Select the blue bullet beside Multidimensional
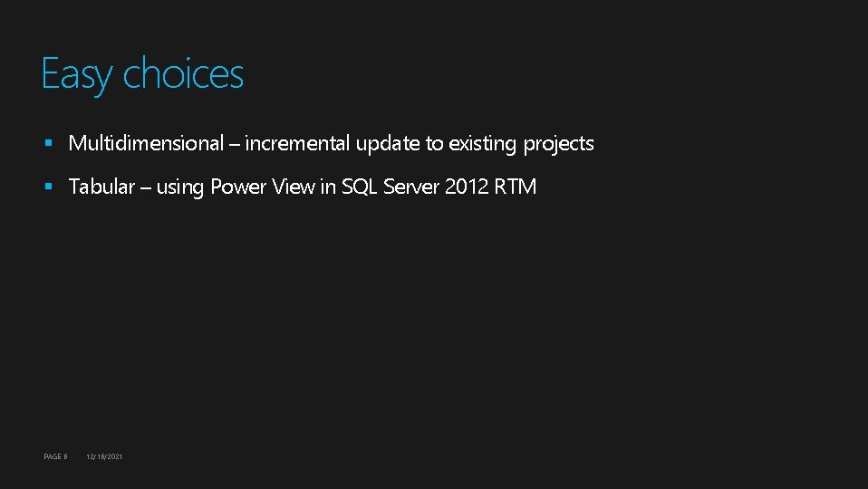The width and height of the screenshot is (868, 489). [49, 143]
